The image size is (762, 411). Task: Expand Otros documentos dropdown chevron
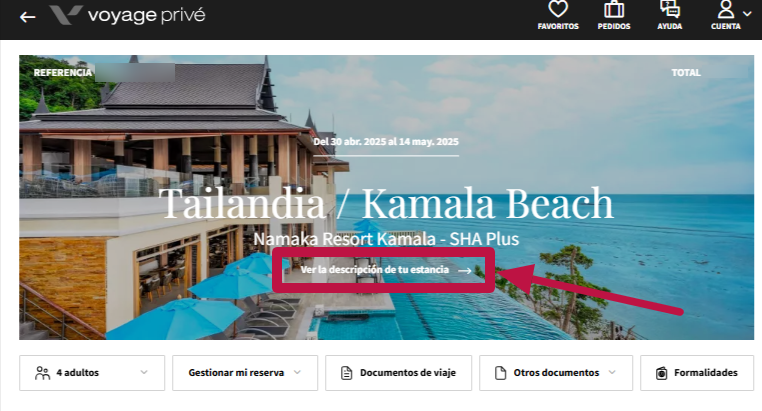pos(612,372)
